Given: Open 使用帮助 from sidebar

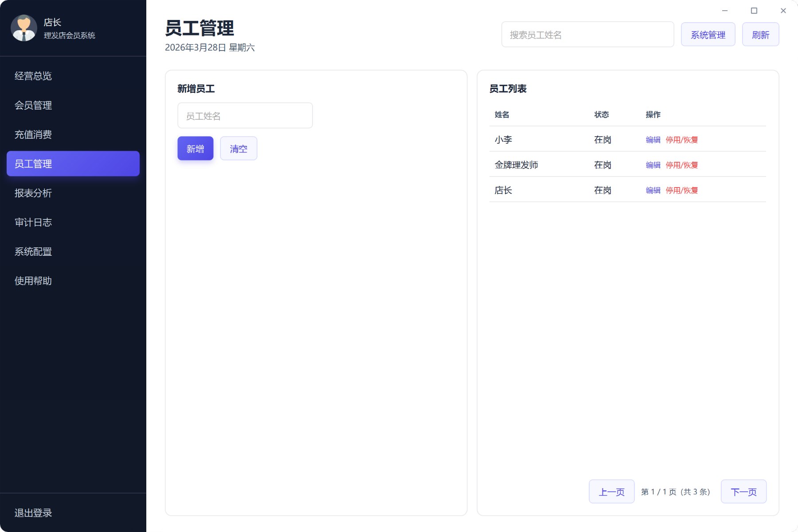Looking at the screenshot, I should point(33,281).
